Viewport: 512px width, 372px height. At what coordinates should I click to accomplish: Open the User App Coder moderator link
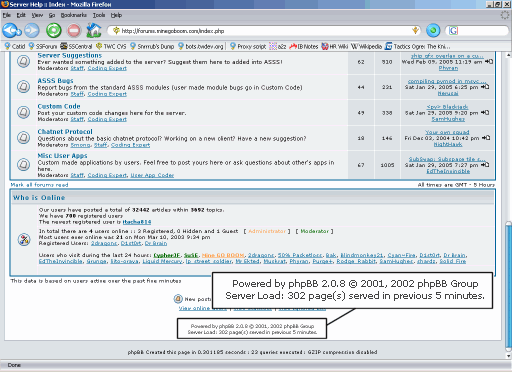tap(152, 175)
